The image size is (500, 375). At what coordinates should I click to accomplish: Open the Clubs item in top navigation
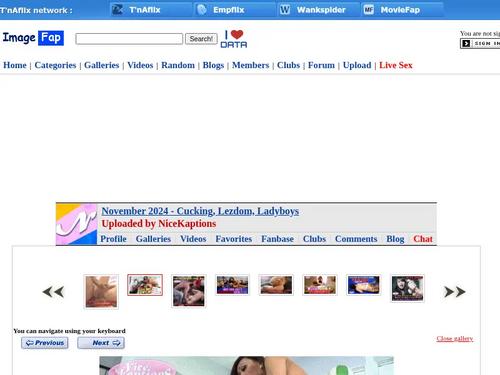[x=289, y=65]
